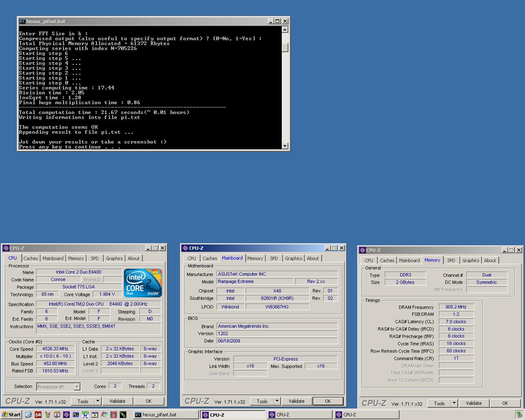Open the Caches tab in the CPU window

(x=31, y=258)
